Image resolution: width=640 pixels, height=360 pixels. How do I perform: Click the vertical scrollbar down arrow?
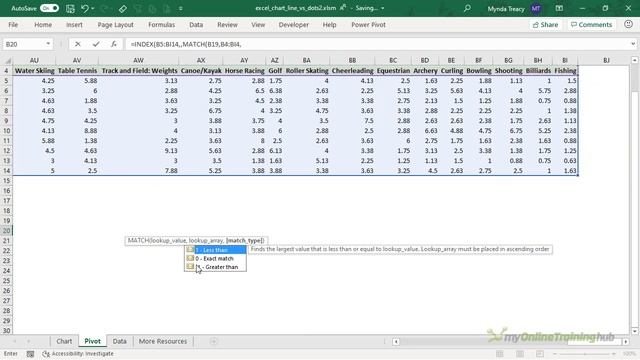click(634, 331)
